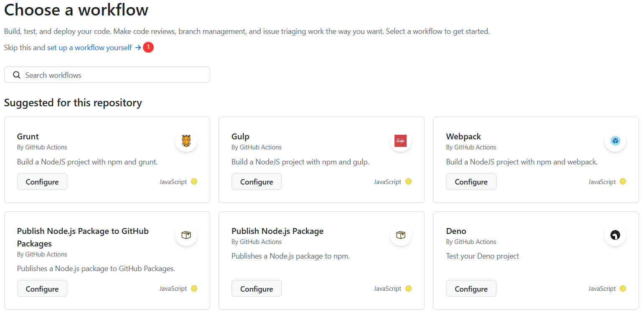Configure the Grunt workflow
This screenshot has height=313, width=644.
[42, 182]
